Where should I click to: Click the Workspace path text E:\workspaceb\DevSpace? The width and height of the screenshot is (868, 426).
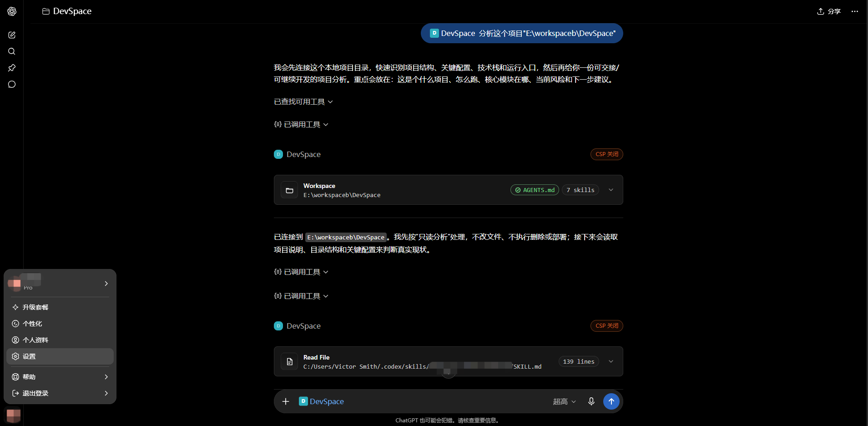pyautogui.click(x=342, y=195)
